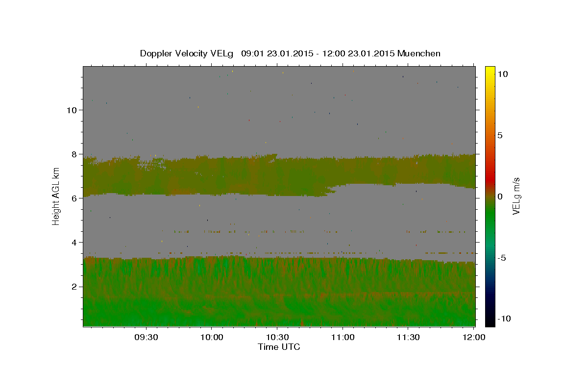Viewport: 588px width, 392px height.
Task: Click the 'Muenchen' location in the title
Action: tap(419, 53)
